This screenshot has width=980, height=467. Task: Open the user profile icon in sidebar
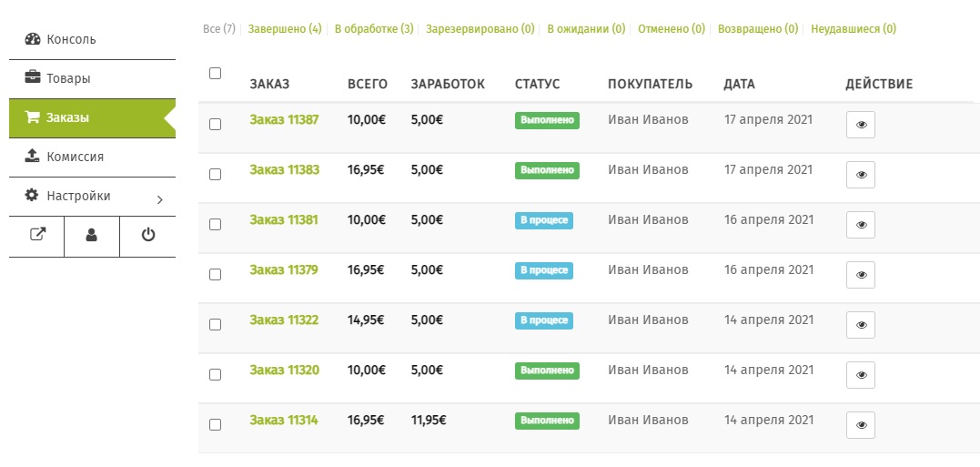[x=92, y=235]
